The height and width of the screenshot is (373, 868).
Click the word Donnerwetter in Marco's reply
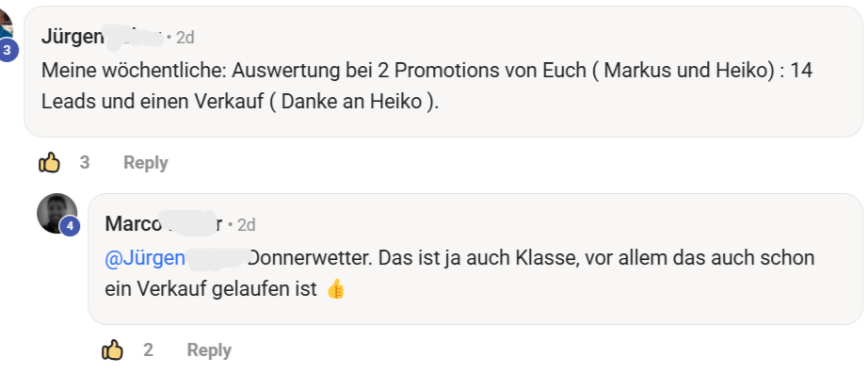(310, 258)
